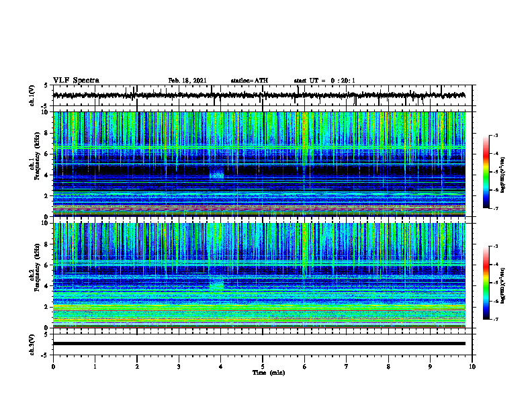Viewport: 532px width, 411px height.
Task: Click the ch.1 "Frequency (kHz)" axis label
Action: click(x=37, y=156)
